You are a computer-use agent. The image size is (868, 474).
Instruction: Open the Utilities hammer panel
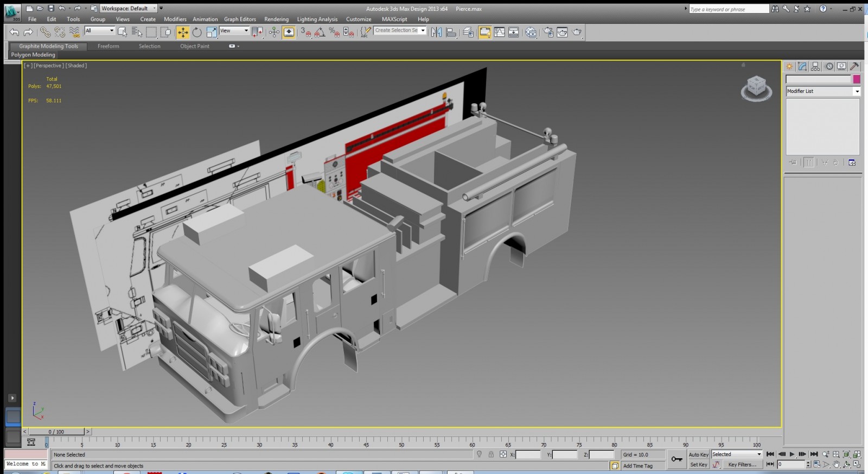(x=854, y=66)
